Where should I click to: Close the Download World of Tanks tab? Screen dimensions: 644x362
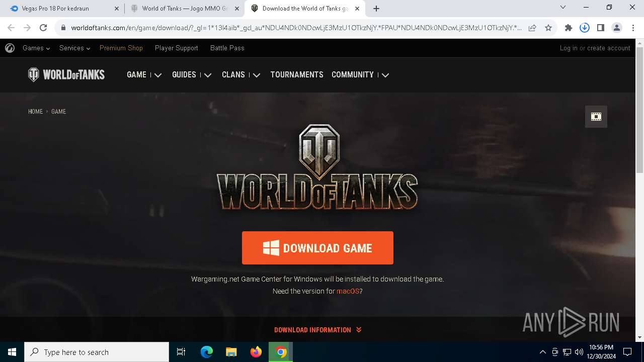point(357,9)
